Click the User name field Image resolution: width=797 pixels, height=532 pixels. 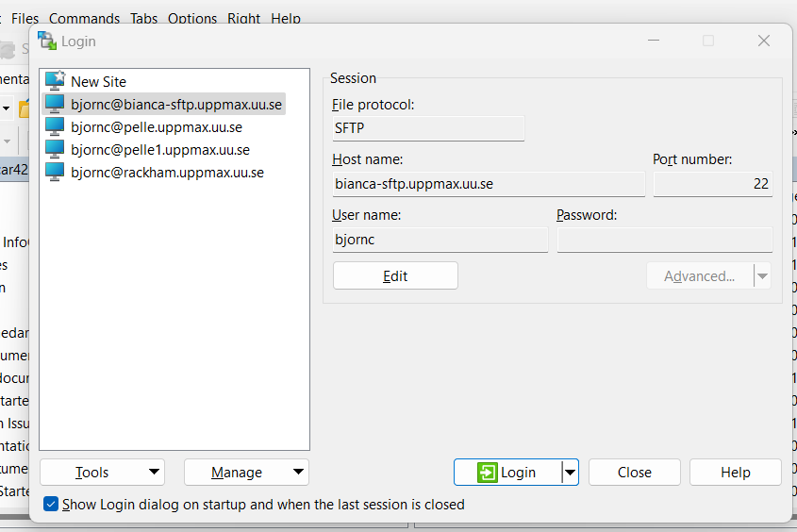[440, 240]
